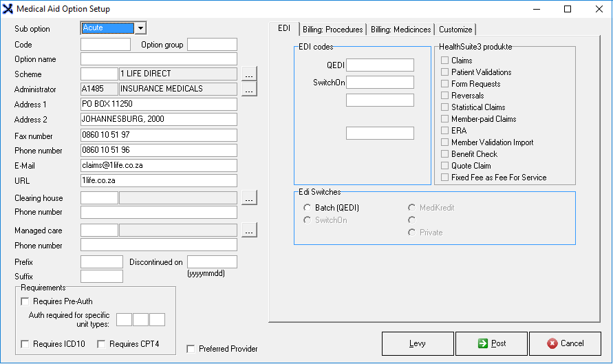Expand the Sub option dropdown
613x364 pixels.
[140, 28]
